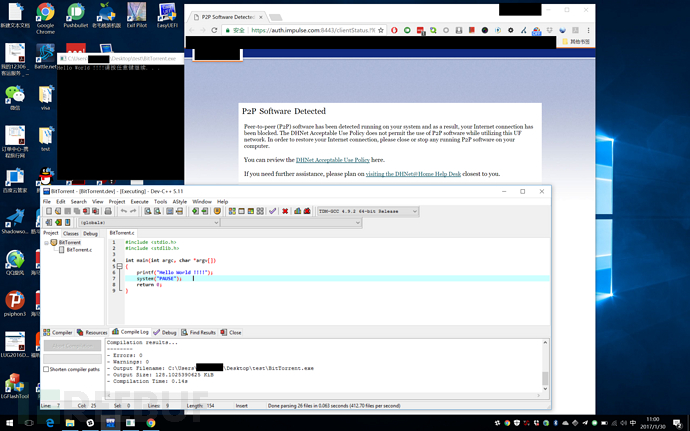Click the Undo arrow in Dev-C++ toolbar

pyautogui.click(x=124, y=211)
